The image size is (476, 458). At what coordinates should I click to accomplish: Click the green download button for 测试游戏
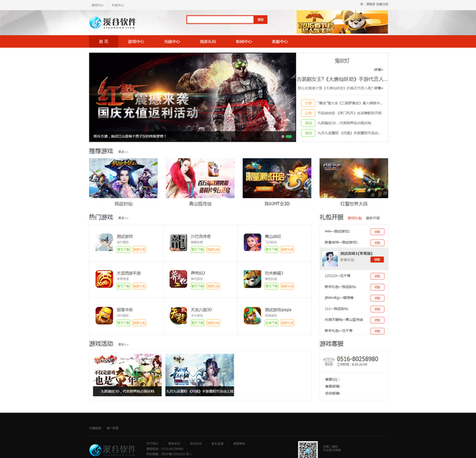coord(123,250)
